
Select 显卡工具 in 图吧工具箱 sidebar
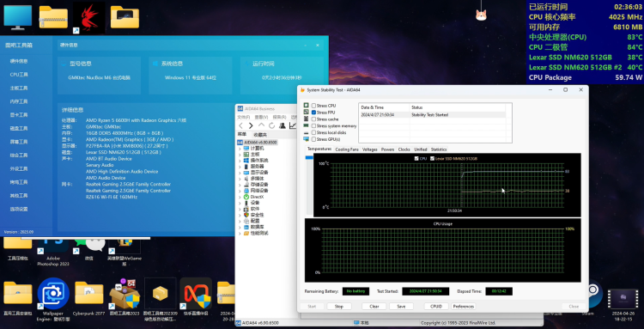[19, 115]
